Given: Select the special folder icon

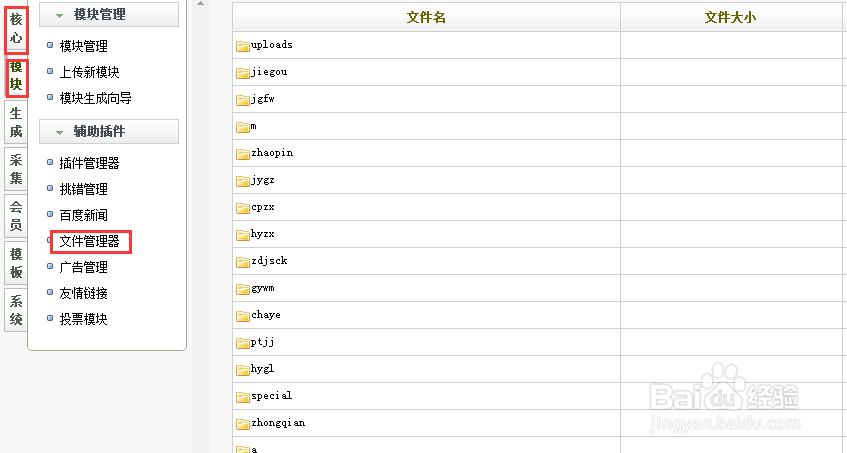Looking at the screenshot, I should [x=243, y=397].
